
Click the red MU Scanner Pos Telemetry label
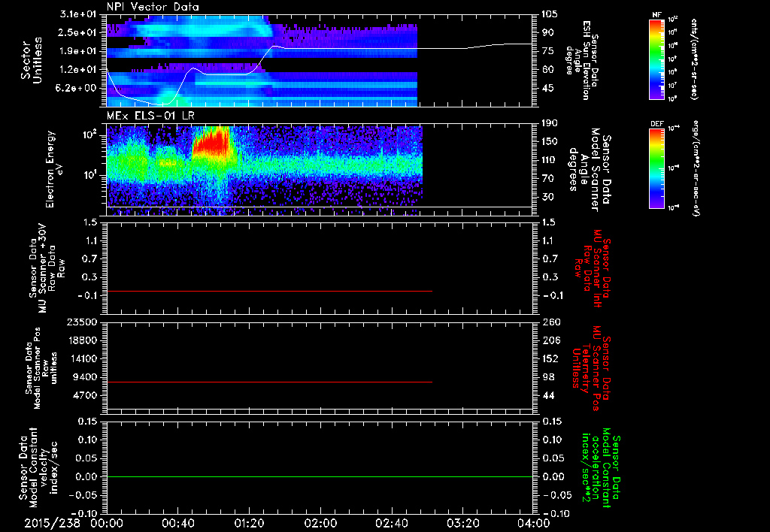(591, 368)
